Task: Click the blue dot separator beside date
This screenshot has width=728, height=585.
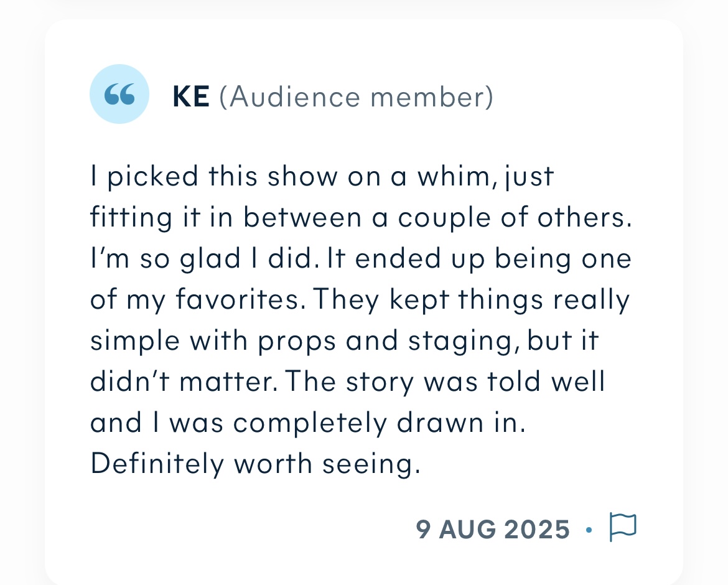Action: (589, 530)
